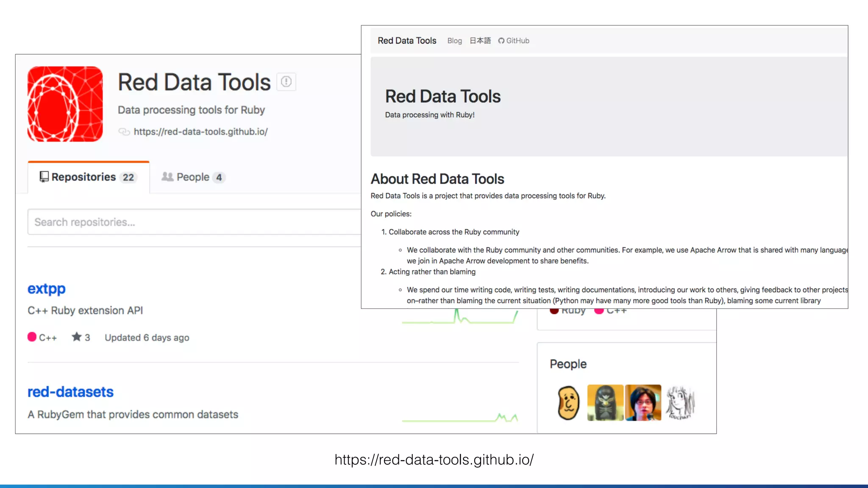Click the link icon before organization URL
Viewport: 868px width, 488px height.
pyautogui.click(x=124, y=132)
